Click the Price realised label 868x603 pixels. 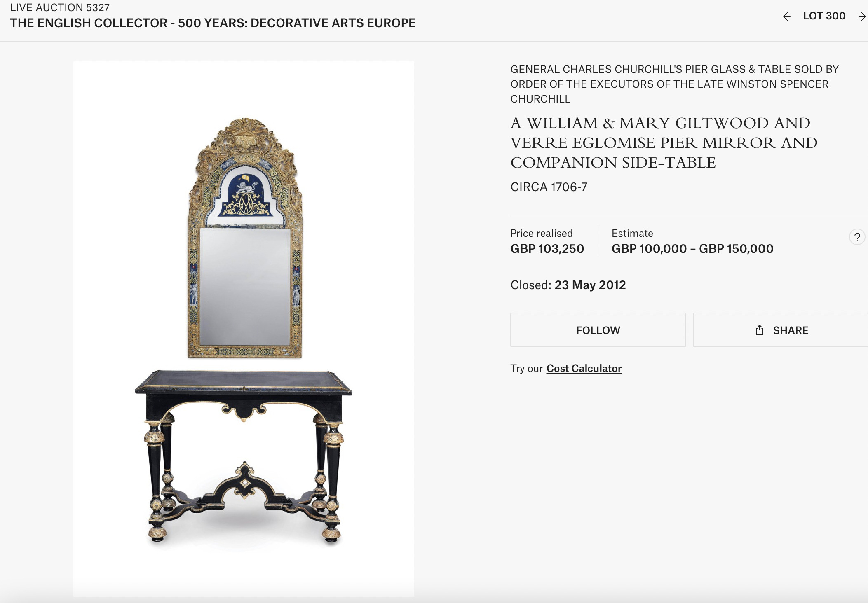pyautogui.click(x=542, y=234)
